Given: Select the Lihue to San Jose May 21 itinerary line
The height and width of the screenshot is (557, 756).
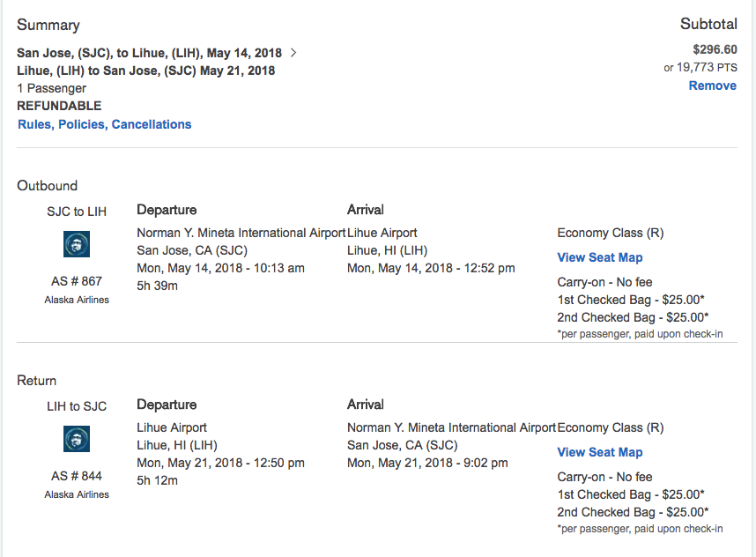Looking at the screenshot, I should tap(145, 71).
